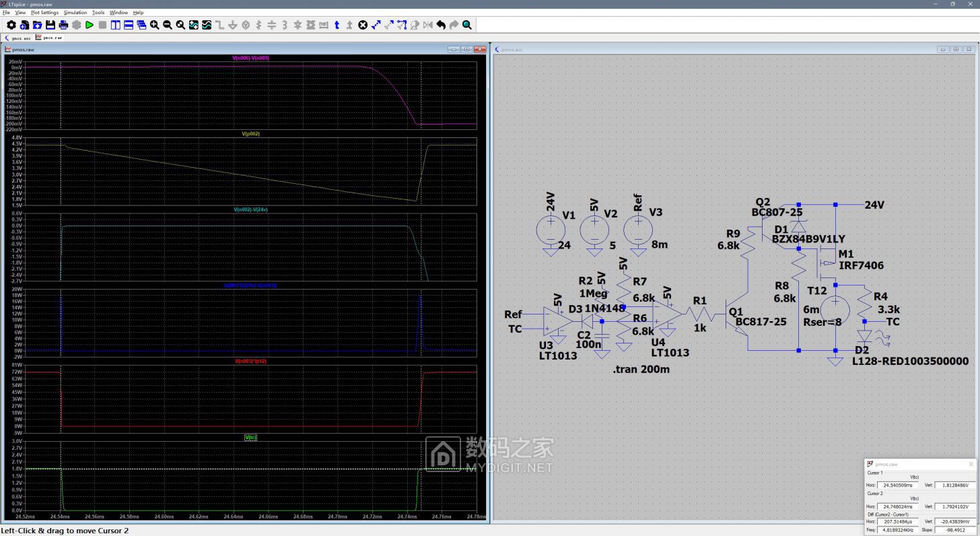Restore the pmos.asc schematic window

coord(956,49)
